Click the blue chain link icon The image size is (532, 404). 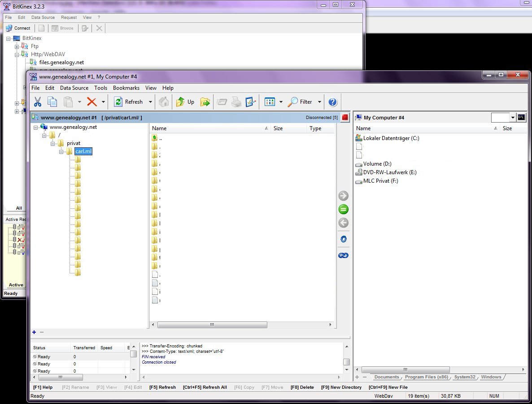tap(343, 255)
